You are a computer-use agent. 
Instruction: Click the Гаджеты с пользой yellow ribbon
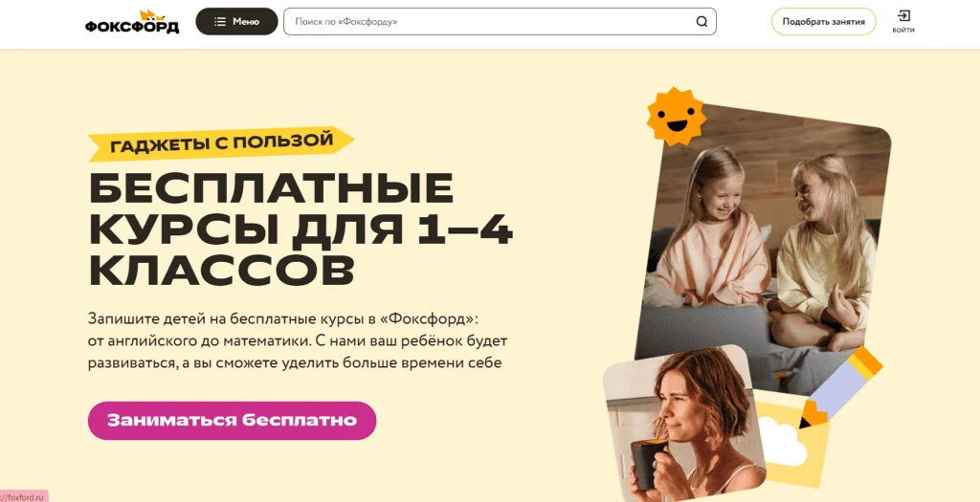click(221, 143)
